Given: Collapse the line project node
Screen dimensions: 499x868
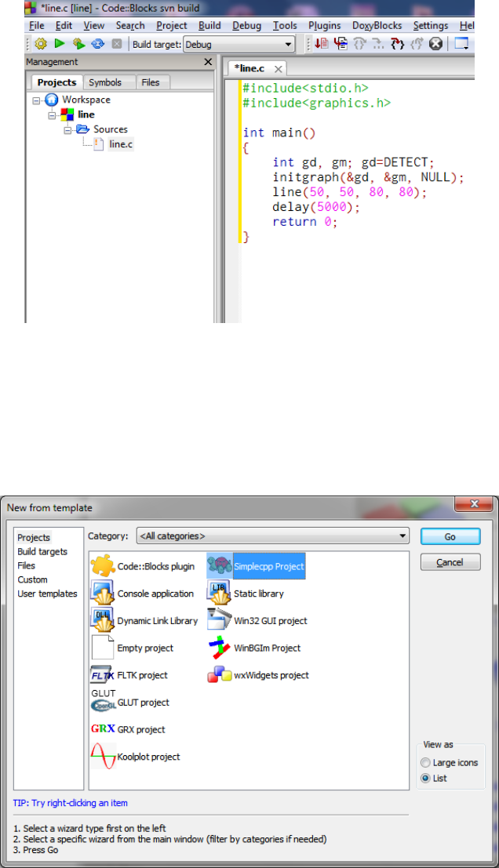Looking at the screenshot, I should click(x=52, y=115).
